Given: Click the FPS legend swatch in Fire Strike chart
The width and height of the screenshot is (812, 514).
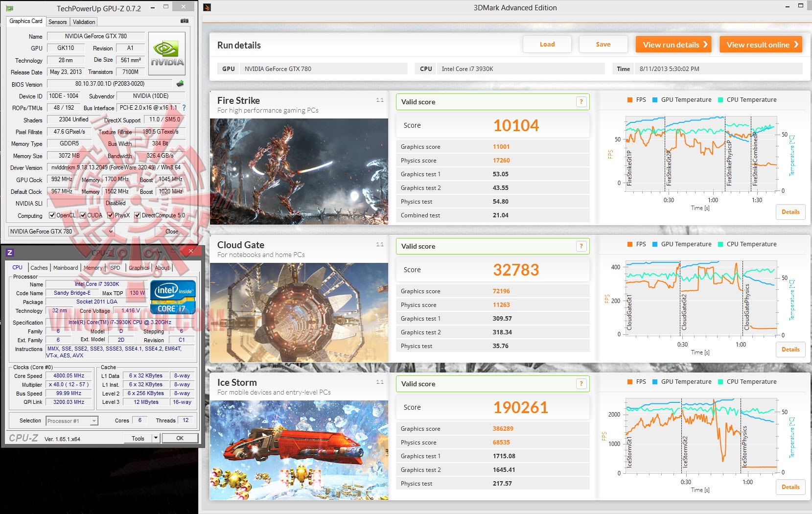Looking at the screenshot, I should (630, 100).
